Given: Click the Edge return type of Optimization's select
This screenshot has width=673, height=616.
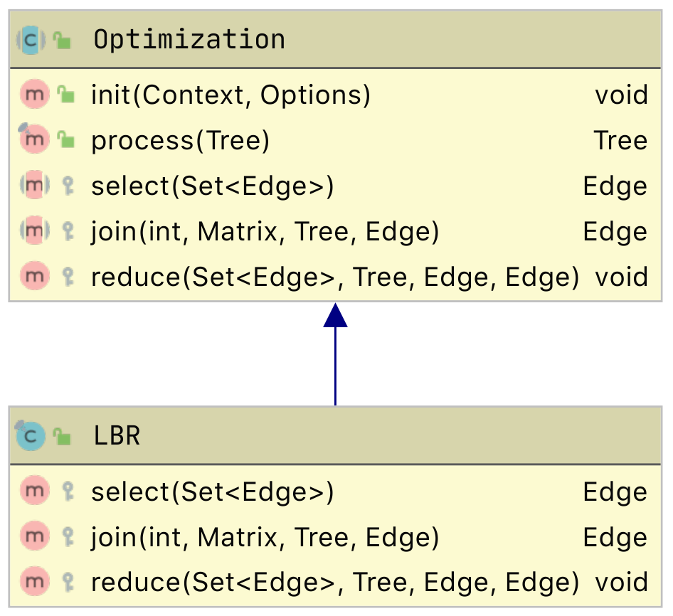Looking at the screenshot, I should [615, 186].
